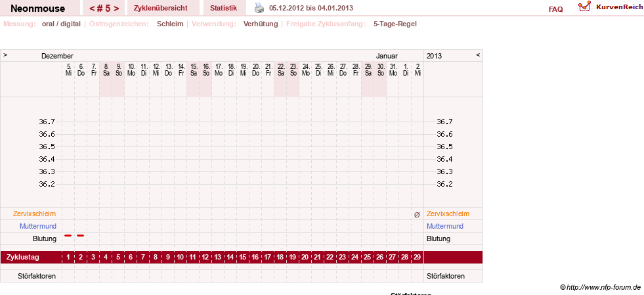644x295 pixels.
Task: Click the '>' arrow left of Dezember
Action: pos(5,55)
